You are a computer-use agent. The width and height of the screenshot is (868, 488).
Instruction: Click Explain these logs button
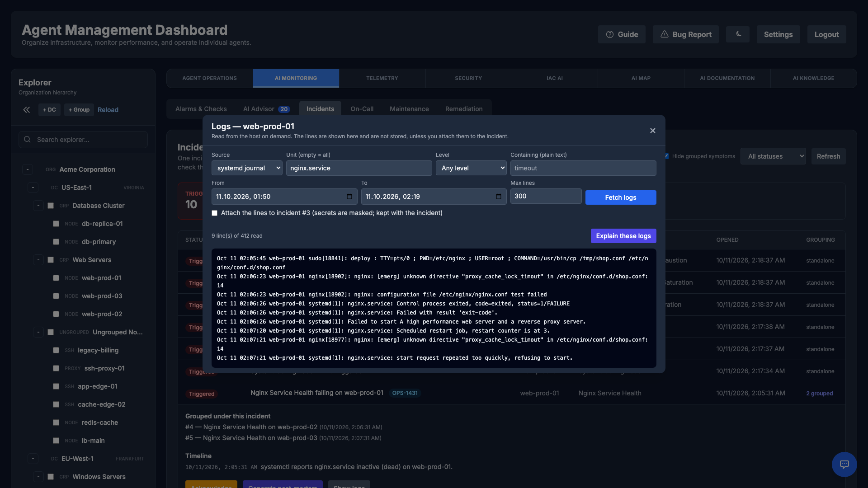[x=623, y=236]
